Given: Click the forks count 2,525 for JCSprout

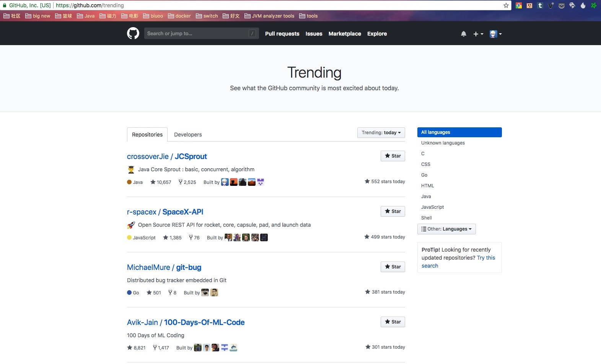Looking at the screenshot, I should 187,182.
